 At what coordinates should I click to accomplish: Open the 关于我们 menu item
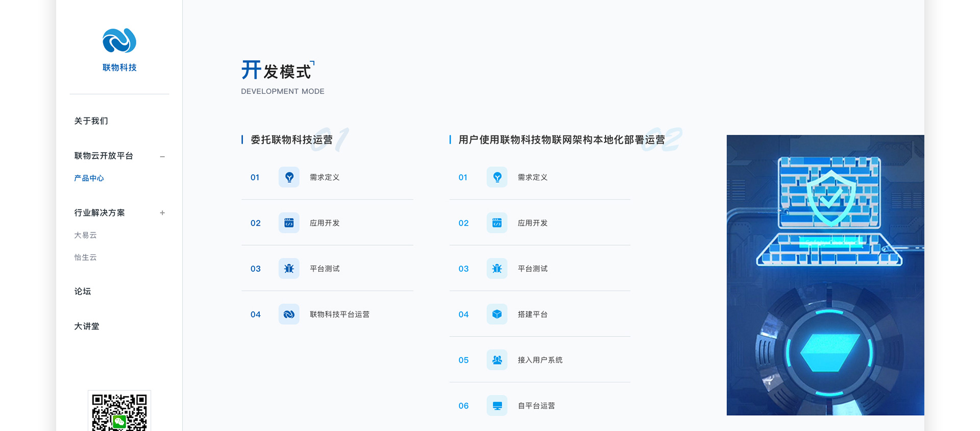pyautogui.click(x=91, y=121)
